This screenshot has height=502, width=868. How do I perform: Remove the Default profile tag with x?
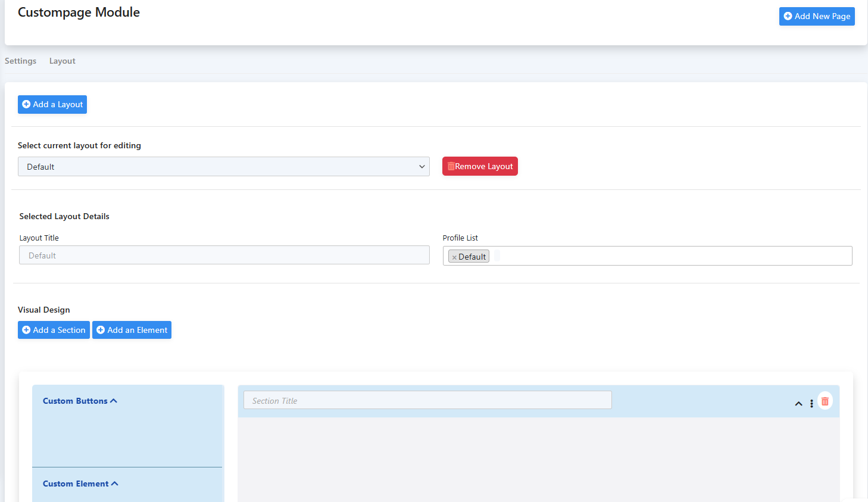coord(454,257)
